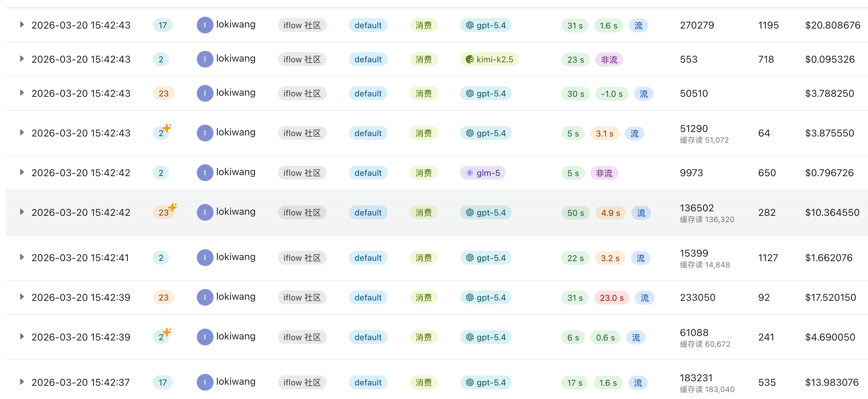Click the lokiwang username in the $17.520150 row

coord(236,297)
